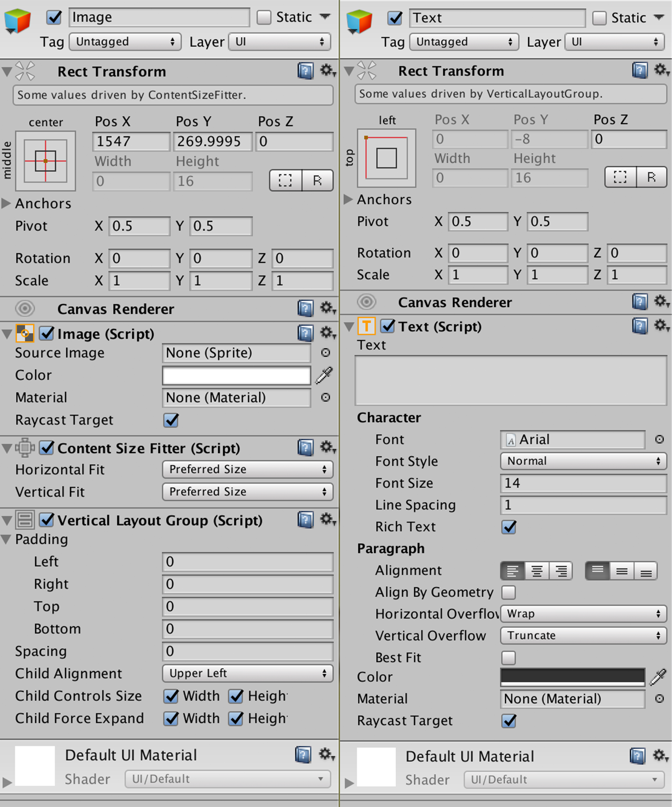The width and height of the screenshot is (672, 807).
Task: Mark the Image GameObject as Static
Action: point(264,17)
